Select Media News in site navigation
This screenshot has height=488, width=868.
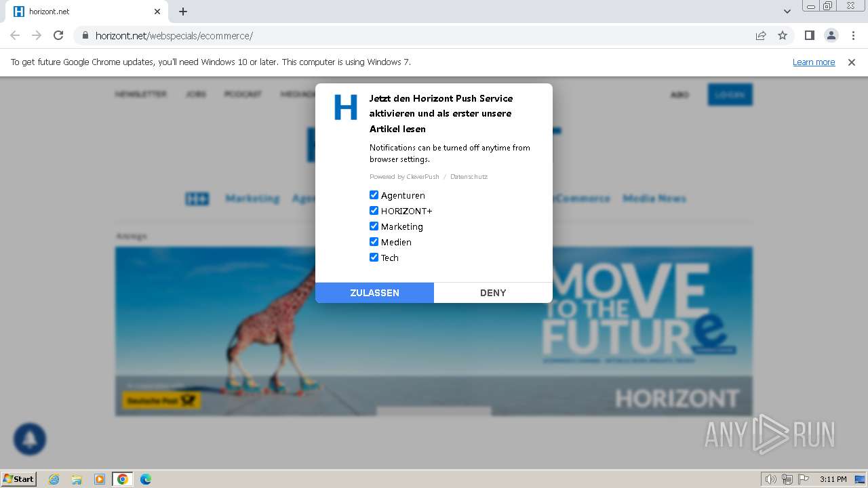click(x=654, y=199)
